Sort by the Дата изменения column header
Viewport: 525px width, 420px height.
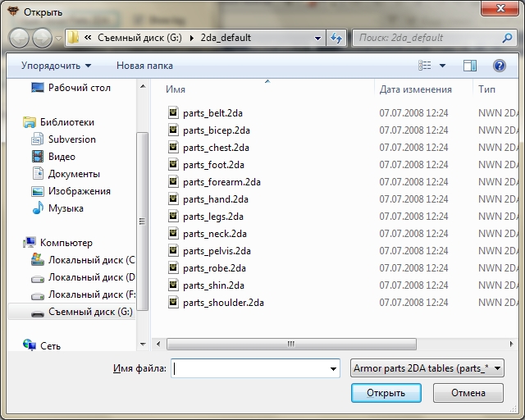[416, 89]
